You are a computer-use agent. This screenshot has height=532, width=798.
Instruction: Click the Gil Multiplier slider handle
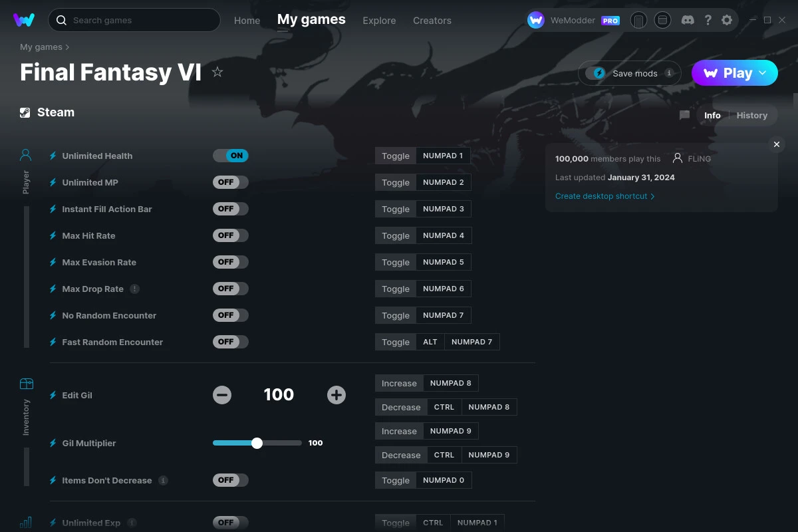257,443
